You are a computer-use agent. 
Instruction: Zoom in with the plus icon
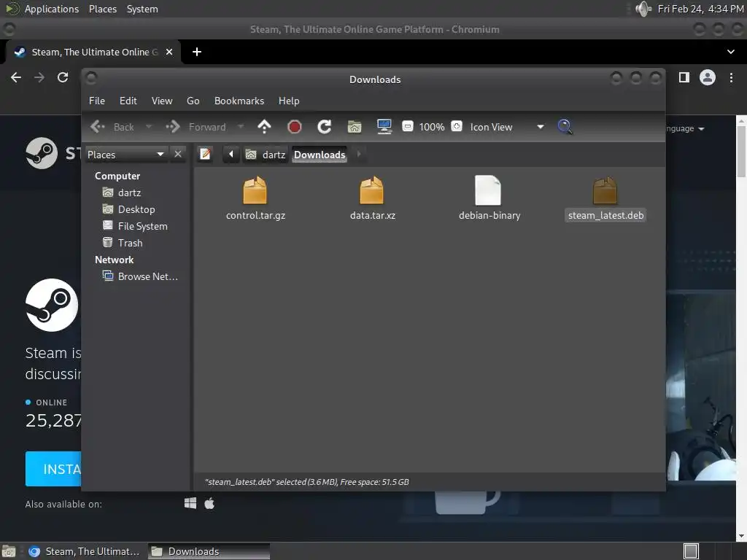(x=457, y=126)
